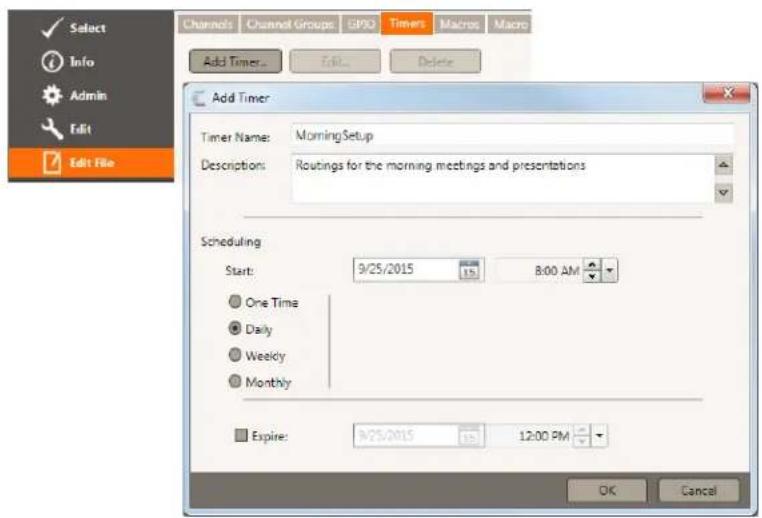Click the Timer Name input field
This screenshot has width=762, height=518.
[513, 136]
